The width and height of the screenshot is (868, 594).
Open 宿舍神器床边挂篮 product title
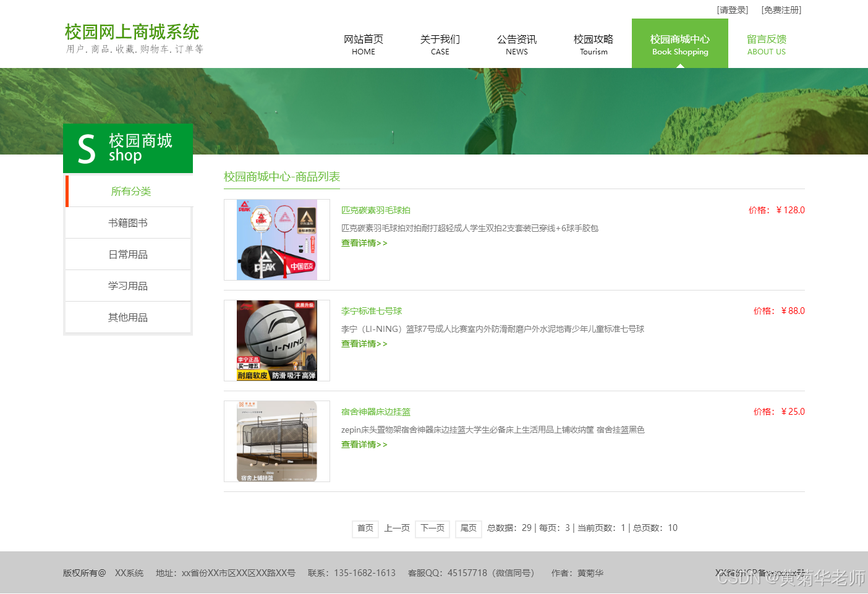pyautogui.click(x=376, y=412)
